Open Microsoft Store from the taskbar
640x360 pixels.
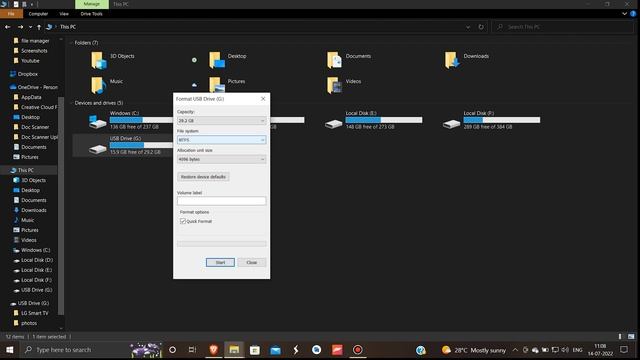coord(255,350)
